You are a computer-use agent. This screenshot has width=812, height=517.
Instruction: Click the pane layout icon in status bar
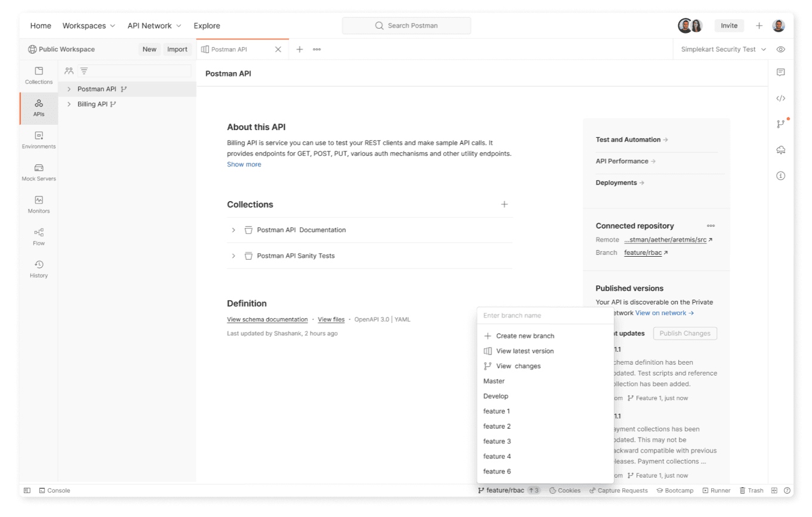coord(774,491)
